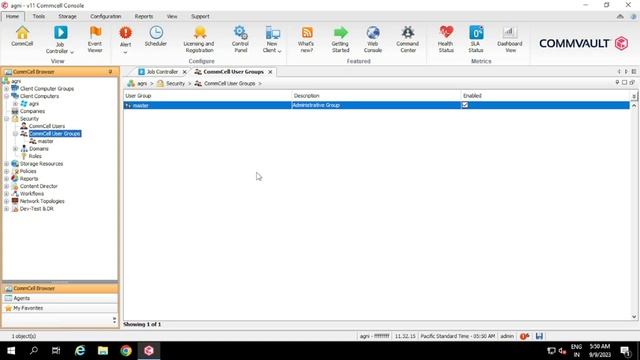Select Content Director in tree
The height and width of the screenshot is (360, 640).
tap(35, 186)
